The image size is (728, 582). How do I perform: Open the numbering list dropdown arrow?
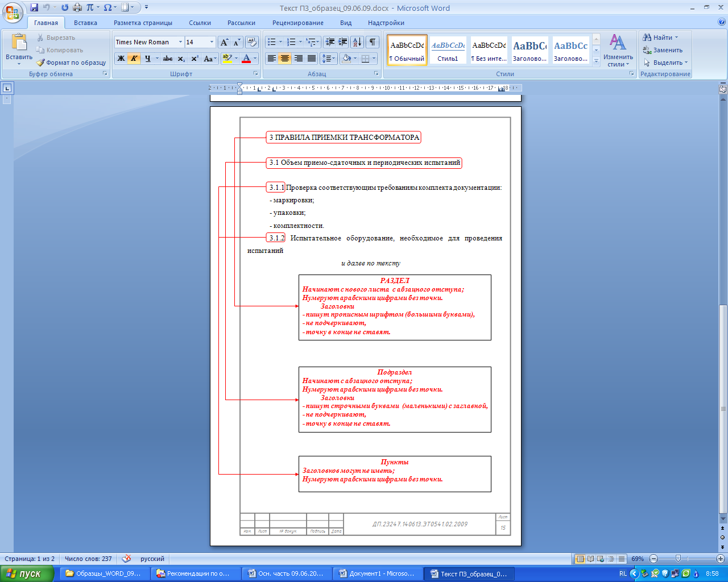click(300, 42)
